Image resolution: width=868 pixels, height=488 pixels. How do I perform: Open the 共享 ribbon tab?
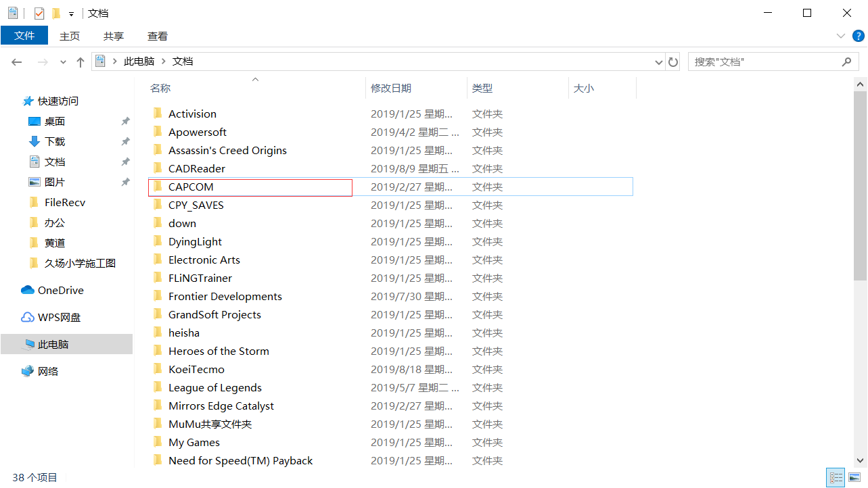[114, 36]
